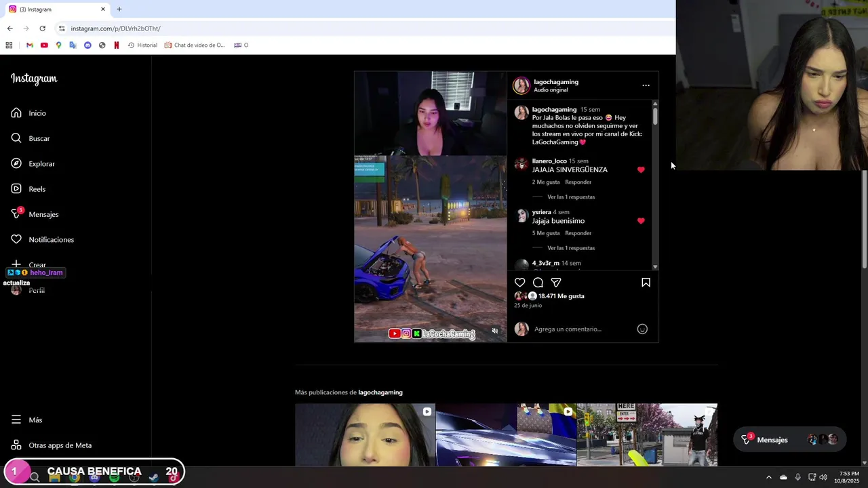Open Otras apps de Meta
Viewport: 868px width, 488px height.
pos(51,445)
